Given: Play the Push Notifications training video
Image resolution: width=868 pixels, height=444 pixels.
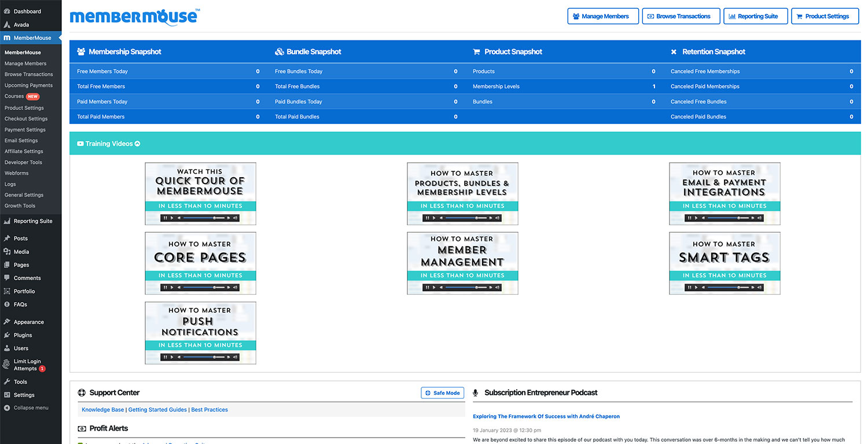Looking at the screenshot, I should [x=200, y=333].
